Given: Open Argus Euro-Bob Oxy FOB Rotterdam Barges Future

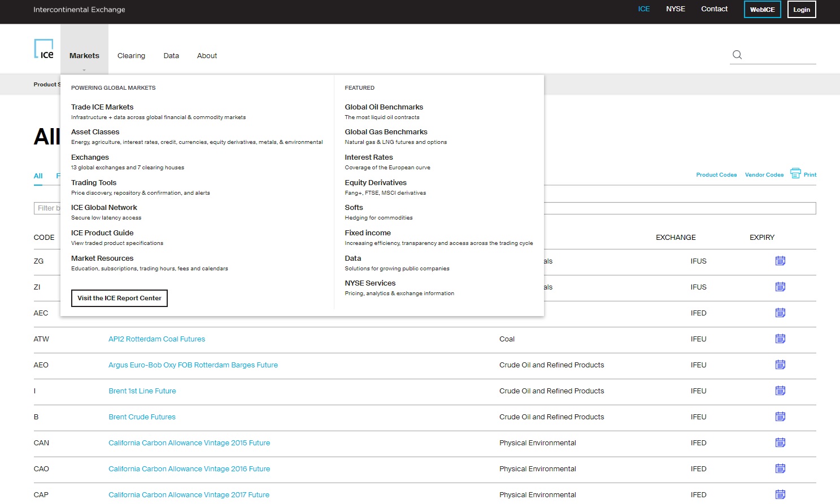Looking at the screenshot, I should [x=193, y=365].
